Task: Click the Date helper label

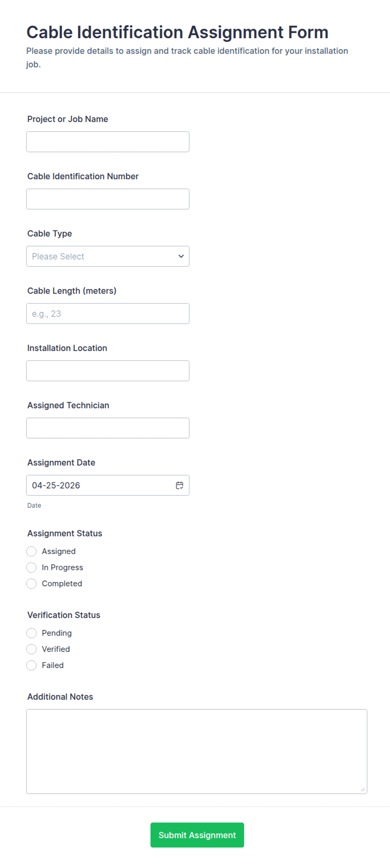Action: point(34,505)
